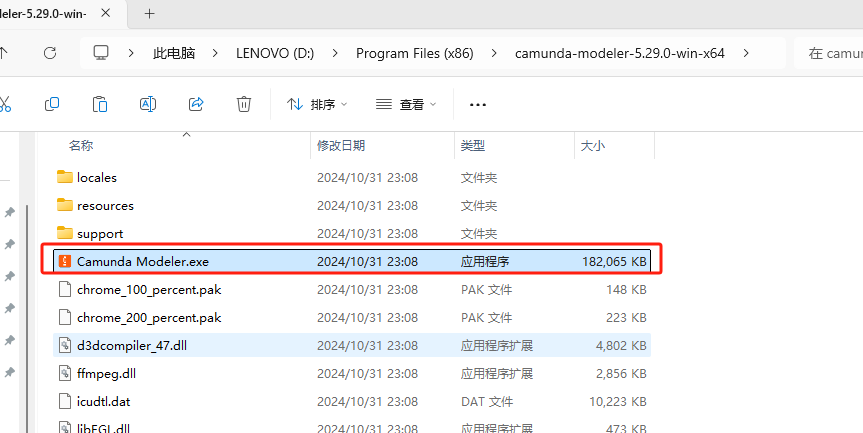Sort by 修改日期 column header
The height and width of the screenshot is (433, 863).
tap(341, 146)
